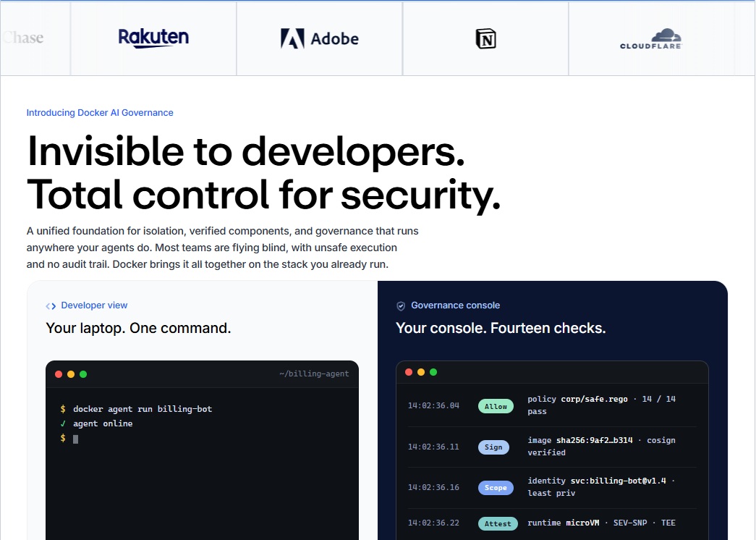The height and width of the screenshot is (540, 756).
Task: Click the timestamp 14:02:36.04
Action: [433, 405]
